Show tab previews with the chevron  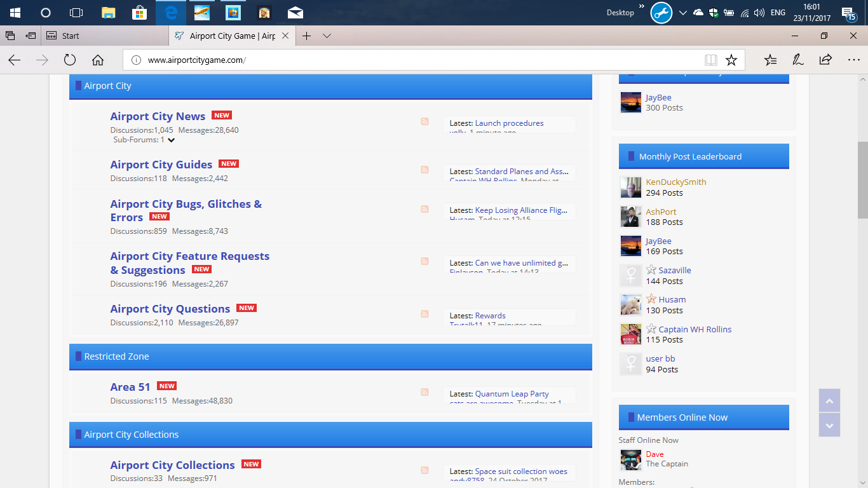327,36
